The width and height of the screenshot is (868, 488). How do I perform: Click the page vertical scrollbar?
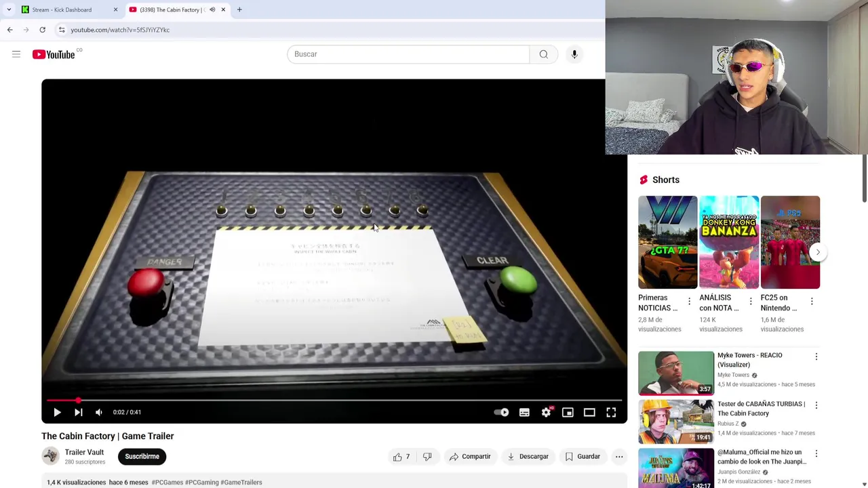point(864,178)
